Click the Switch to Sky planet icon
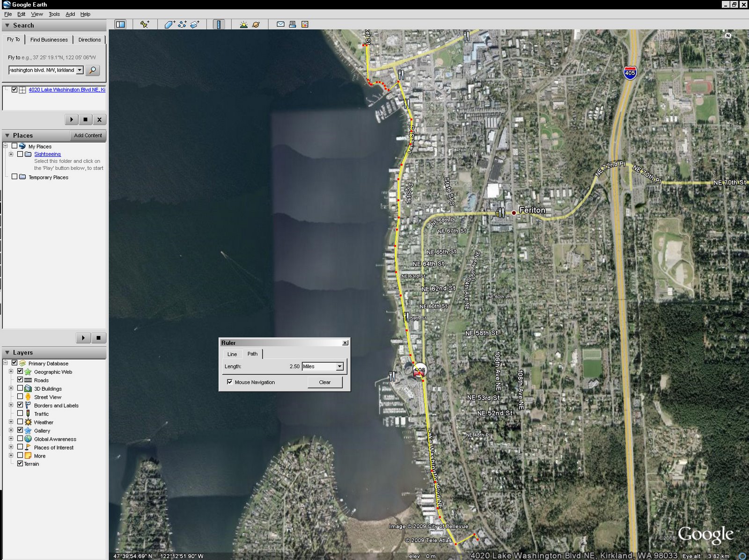Image resolution: width=749 pixels, height=560 pixels. [256, 24]
